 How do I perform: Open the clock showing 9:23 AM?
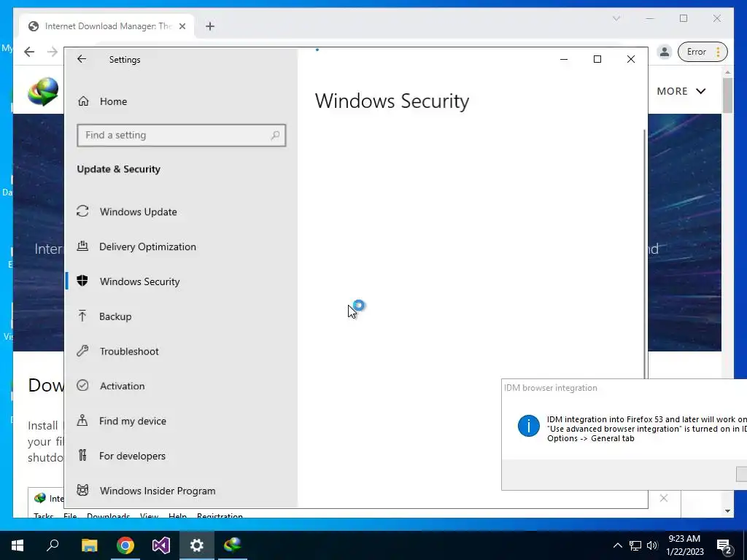(684, 545)
